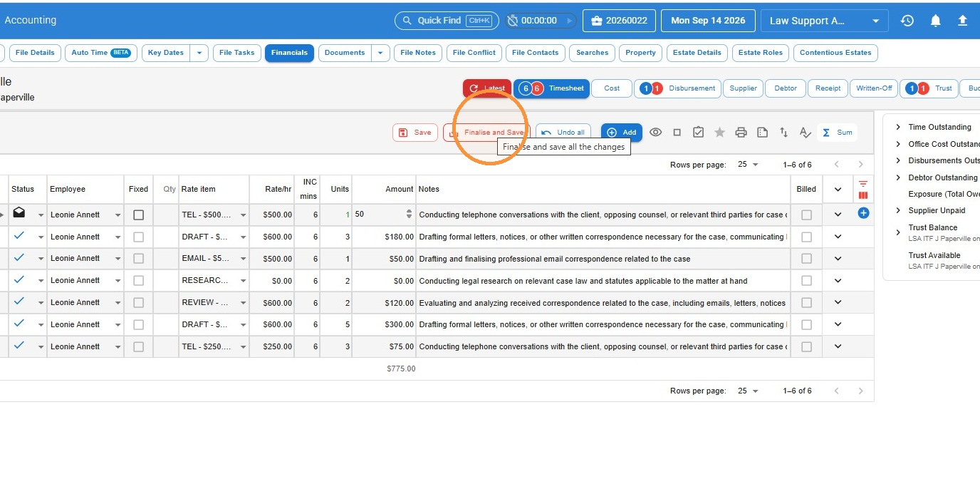The height and width of the screenshot is (479, 980).
Task: Open employee dropdown in the EMAIL row
Action: click(118, 259)
